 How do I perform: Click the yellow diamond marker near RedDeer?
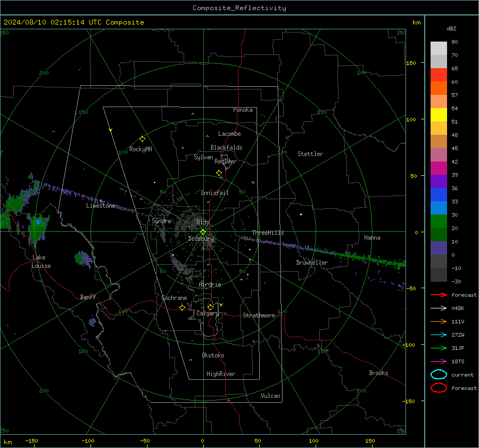coord(219,173)
